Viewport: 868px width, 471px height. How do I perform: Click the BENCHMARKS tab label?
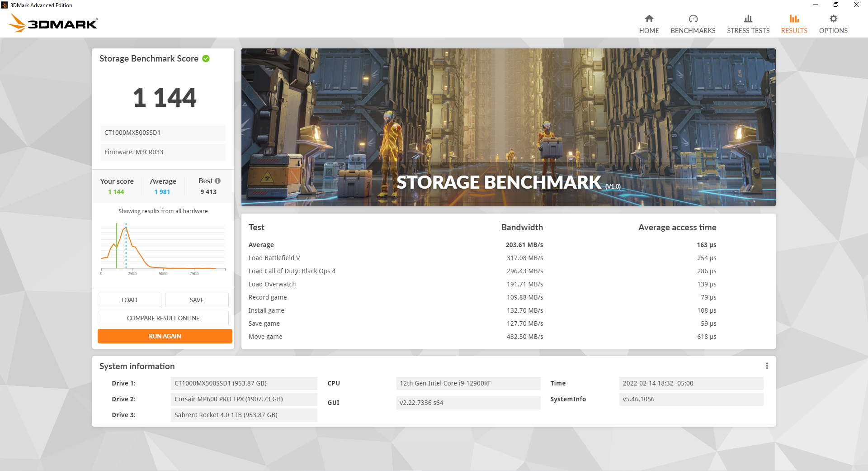[693, 31]
